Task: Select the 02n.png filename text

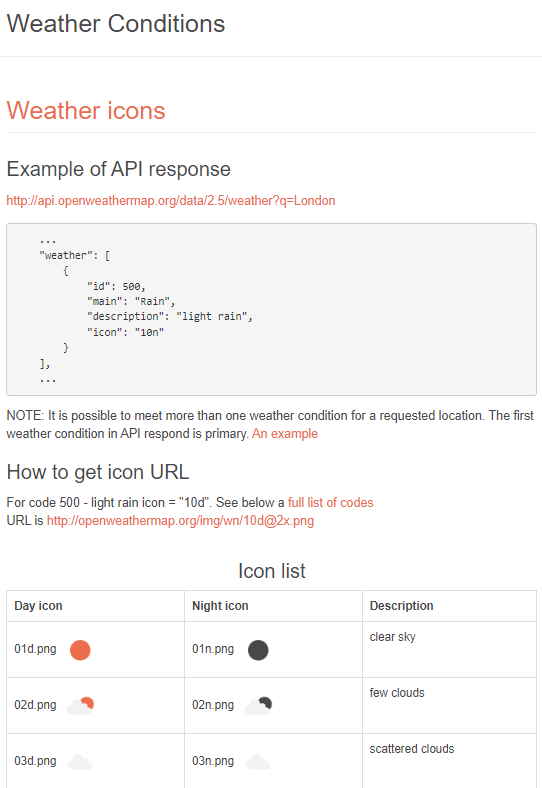Action: coord(213,705)
